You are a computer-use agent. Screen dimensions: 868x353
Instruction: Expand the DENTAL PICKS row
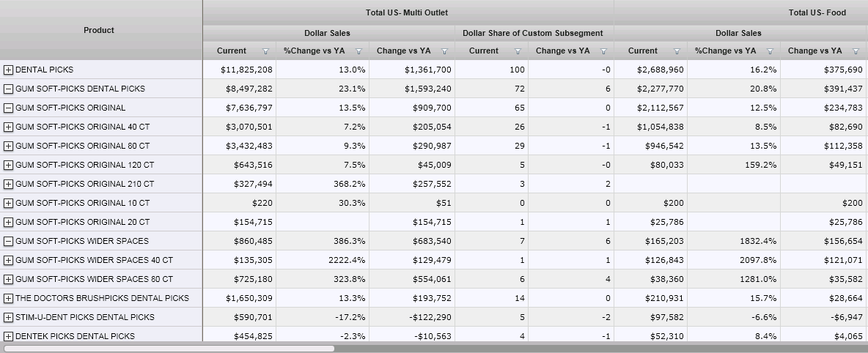click(x=9, y=70)
